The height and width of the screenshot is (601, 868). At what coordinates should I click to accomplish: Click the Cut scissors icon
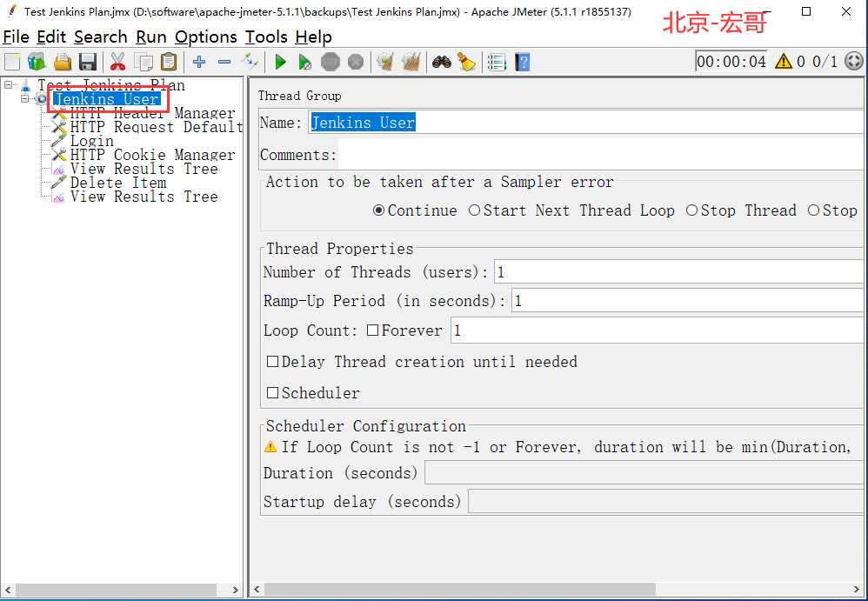pos(117,62)
